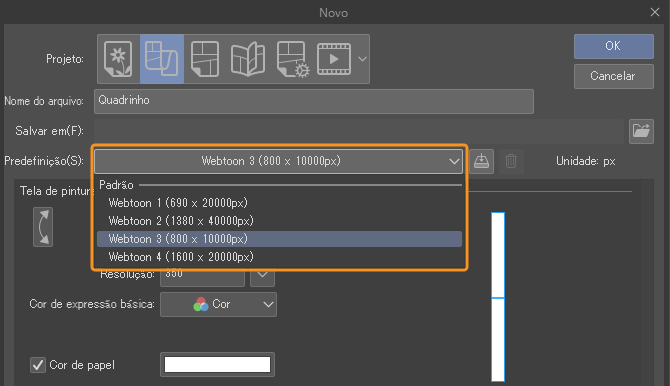Click the white paper color swatch
Image resolution: width=670 pixels, height=386 pixels.
[217, 365]
